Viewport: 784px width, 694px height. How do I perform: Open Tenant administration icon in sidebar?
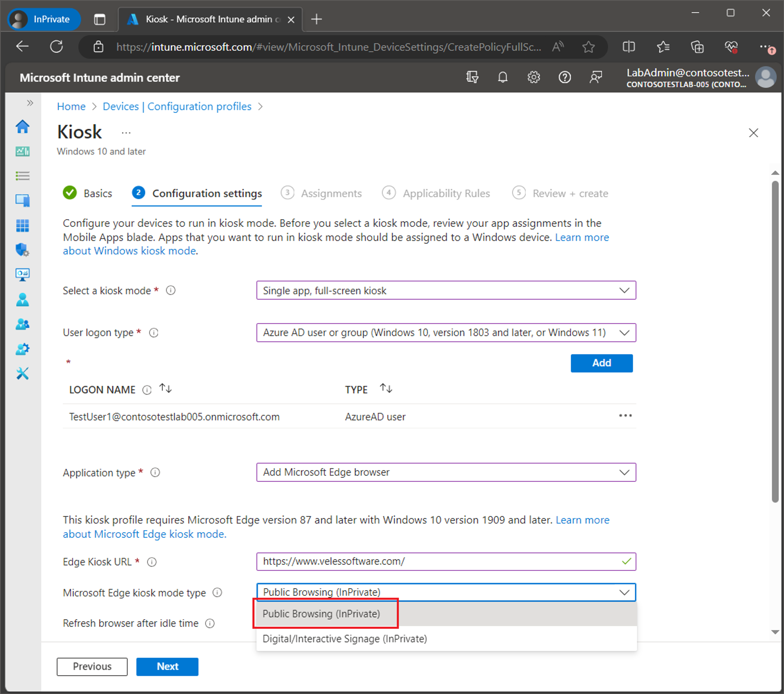click(23, 349)
